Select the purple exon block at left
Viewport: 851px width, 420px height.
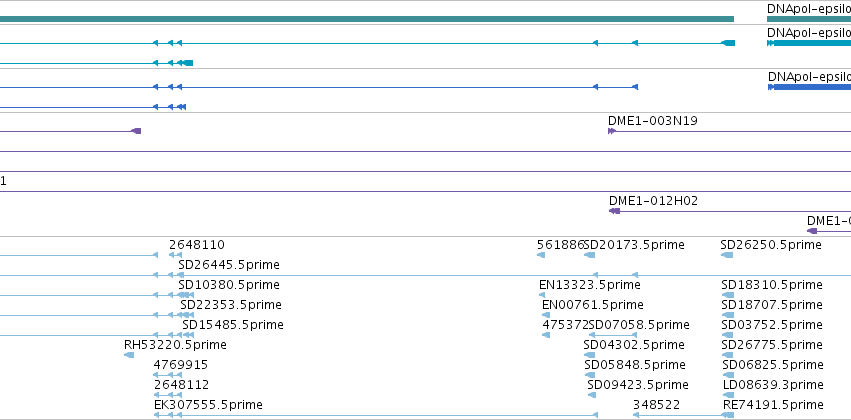137,131
